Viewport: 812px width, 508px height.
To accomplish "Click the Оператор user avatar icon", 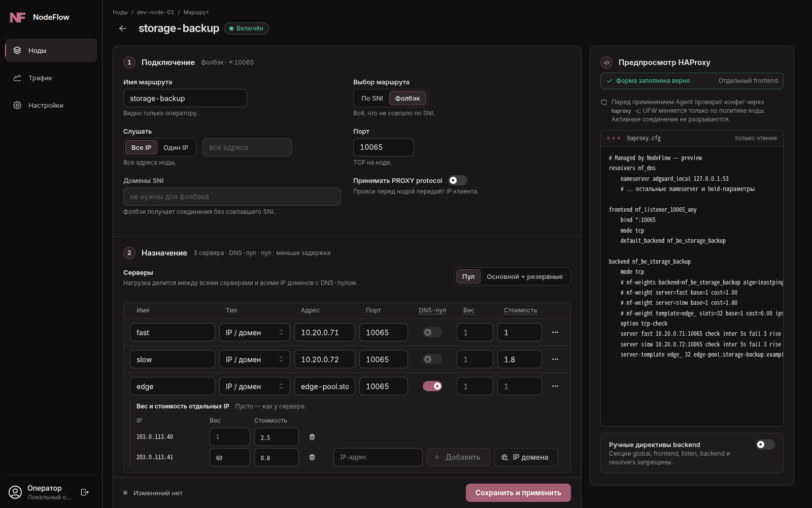I will tap(16, 492).
